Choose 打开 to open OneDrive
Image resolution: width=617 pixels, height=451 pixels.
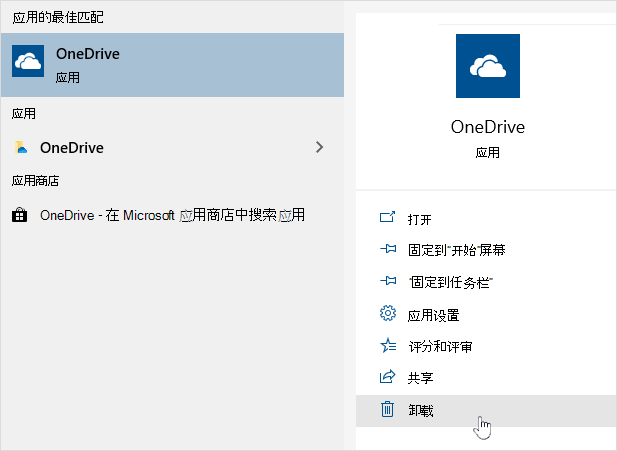(x=486, y=219)
